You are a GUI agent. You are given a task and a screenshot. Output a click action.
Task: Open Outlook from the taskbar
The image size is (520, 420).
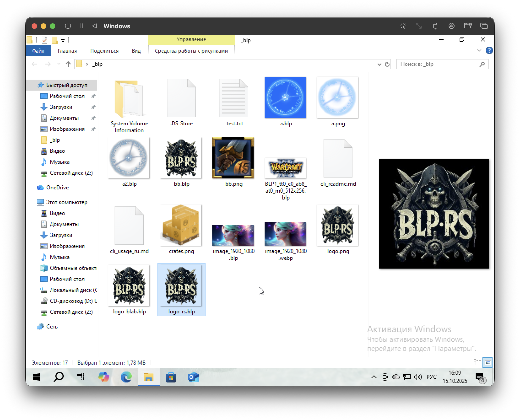pyautogui.click(x=193, y=377)
